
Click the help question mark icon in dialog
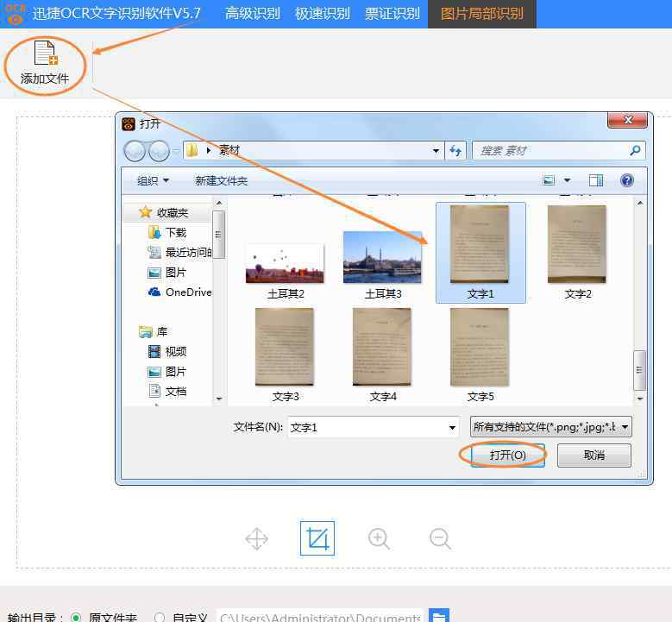pyautogui.click(x=627, y=180)
